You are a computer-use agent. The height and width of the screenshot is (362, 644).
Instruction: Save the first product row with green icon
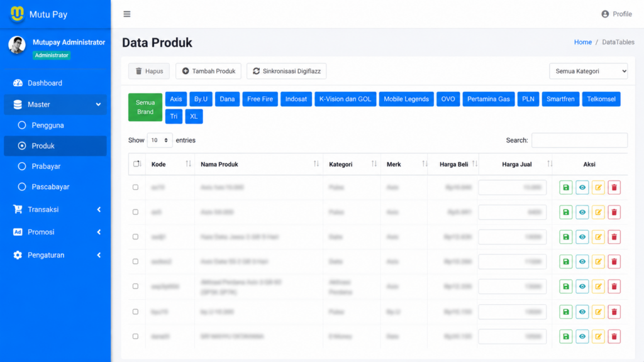pyautogui.click(x=565, y=187)
